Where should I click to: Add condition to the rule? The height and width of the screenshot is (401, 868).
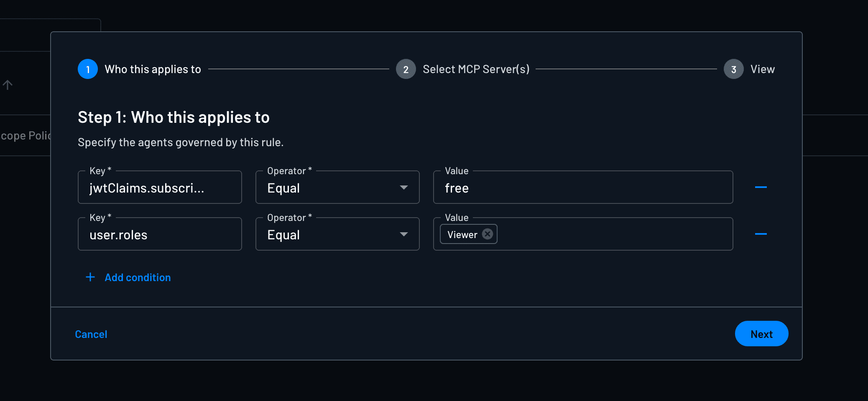pos(138,278)
